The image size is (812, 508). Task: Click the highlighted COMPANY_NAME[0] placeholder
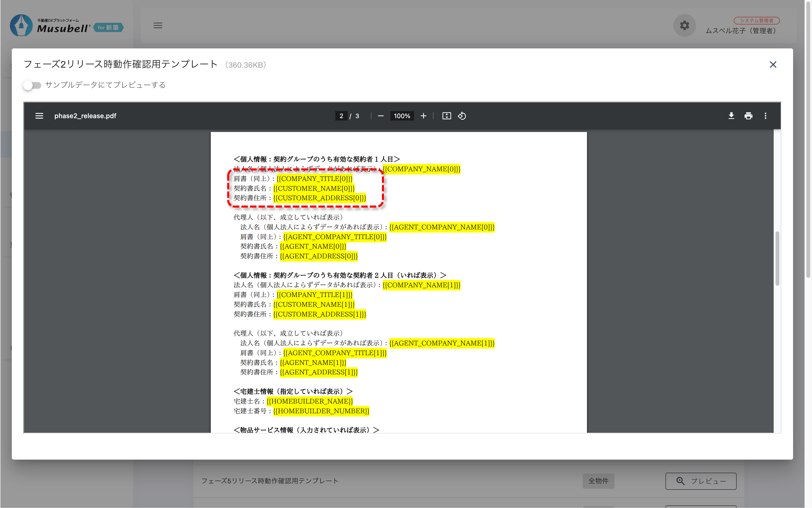tap(421, 169)
